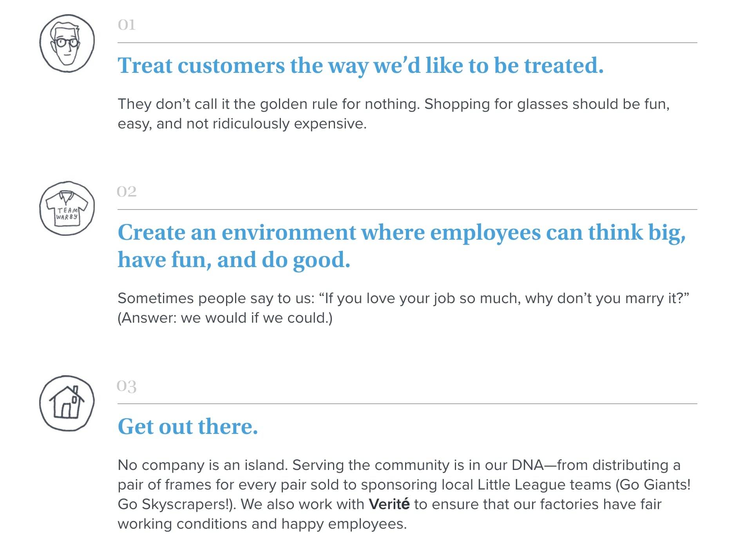Image resolution: width=735 pixels, height=560 pixels.
Task: Click the "why don't you marry it?" paragraph
Action: (x=404, y=308)
